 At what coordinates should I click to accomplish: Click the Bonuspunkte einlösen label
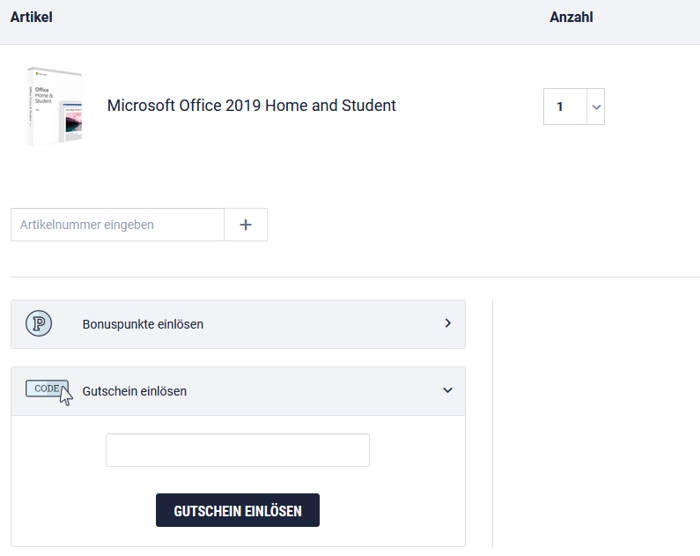[143, 324]
